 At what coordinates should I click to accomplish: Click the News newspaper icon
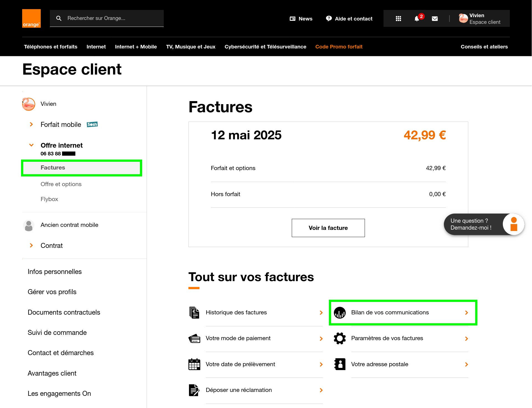click(x=292, y=19)
